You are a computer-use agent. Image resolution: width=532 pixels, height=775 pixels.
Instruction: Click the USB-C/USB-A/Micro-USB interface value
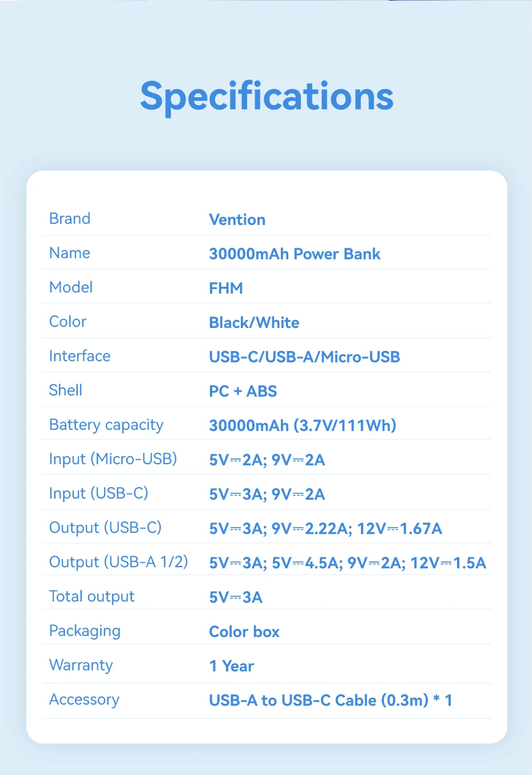304,357
